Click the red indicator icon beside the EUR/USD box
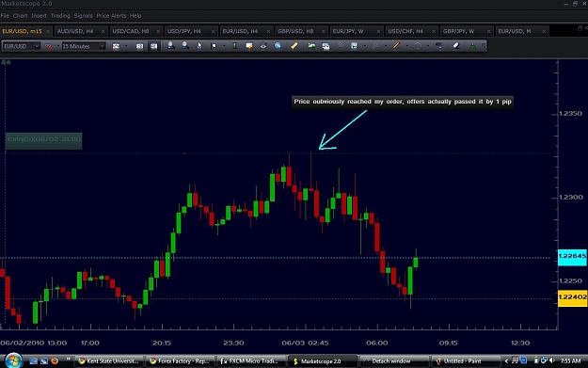The image size is (588, 368). point(48,46)
